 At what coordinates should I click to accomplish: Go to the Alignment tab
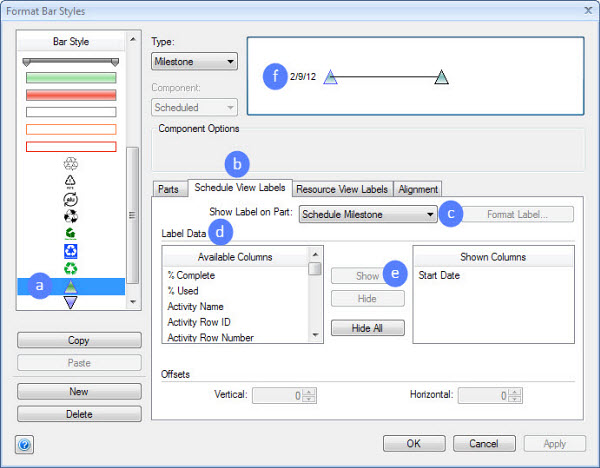[418, 189]
